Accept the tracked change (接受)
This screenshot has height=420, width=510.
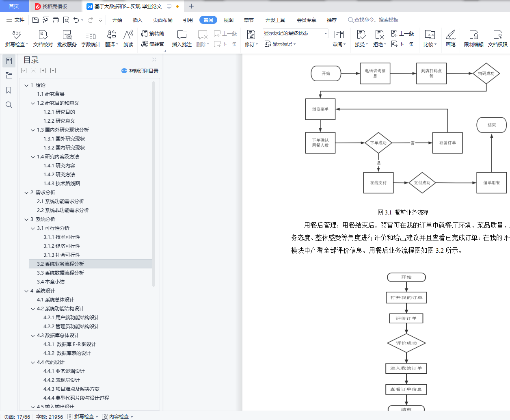361,39
